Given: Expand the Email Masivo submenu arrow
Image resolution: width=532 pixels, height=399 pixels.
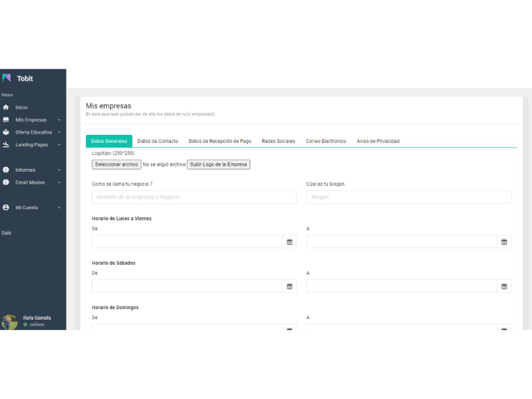Looking at the screenshot, I should click(x=59, y=182).
